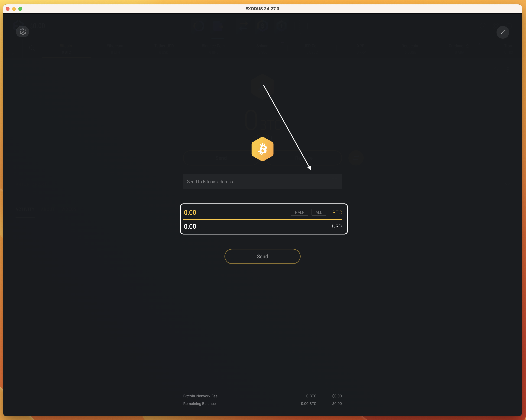Image resolution: width=526 pixels, height=420 pixels.
Task: Click the Remaining Balance label
Action: 199,404
